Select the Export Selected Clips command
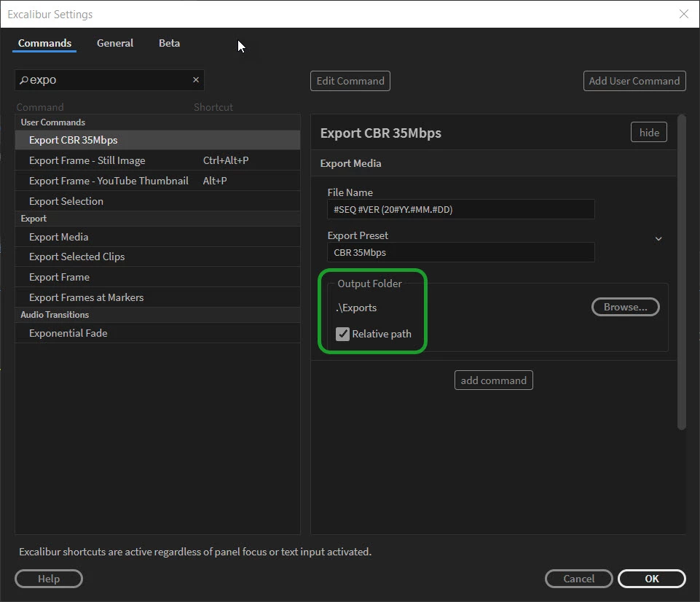 coord(157,257)
